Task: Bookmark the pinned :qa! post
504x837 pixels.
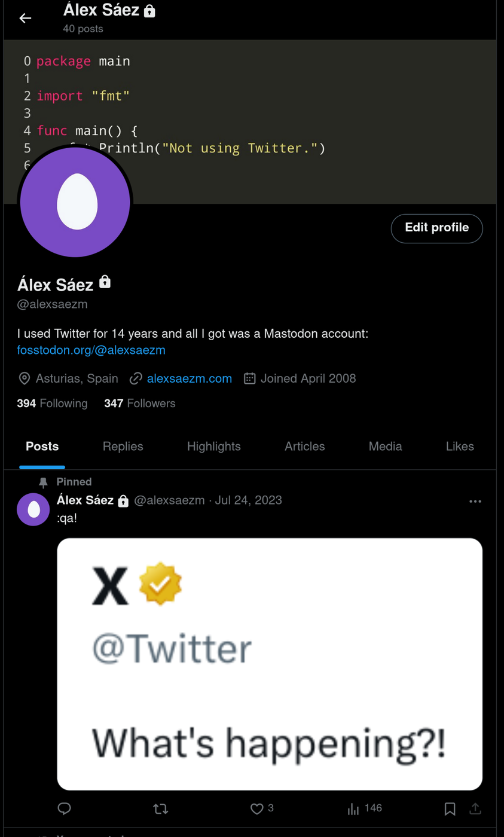Action: click(450, 809)
